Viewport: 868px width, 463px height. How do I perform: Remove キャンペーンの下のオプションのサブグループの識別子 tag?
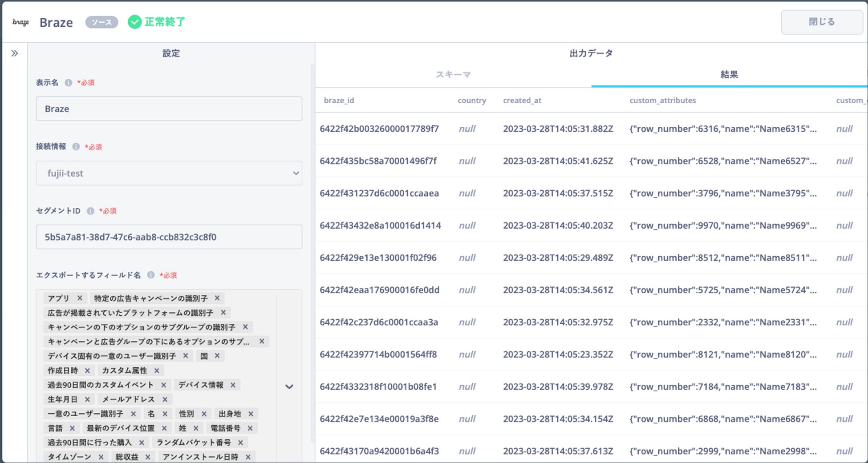coord(245,327)
